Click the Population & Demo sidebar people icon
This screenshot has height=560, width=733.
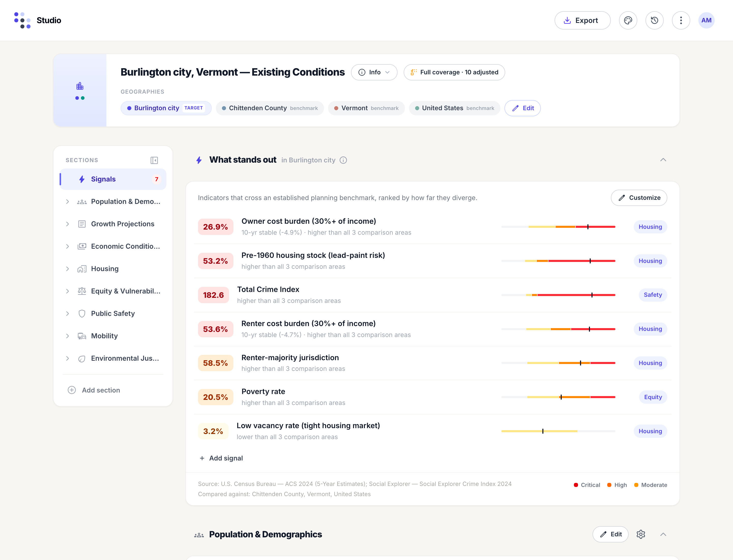(82, 202)
